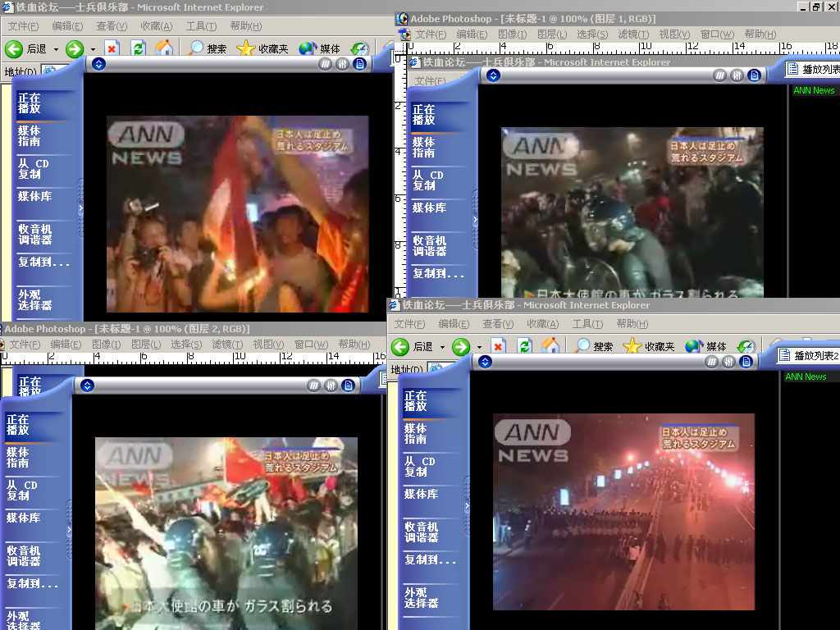Viewport: 840px width, 630px height.
Task: Open the History icon in the upper IE toolbar
Action: click(x=359, y=48)
